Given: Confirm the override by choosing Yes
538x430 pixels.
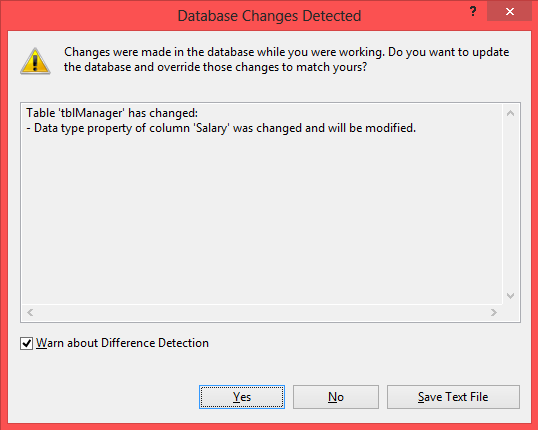Looking at the screenshot, I should (242, 397).
